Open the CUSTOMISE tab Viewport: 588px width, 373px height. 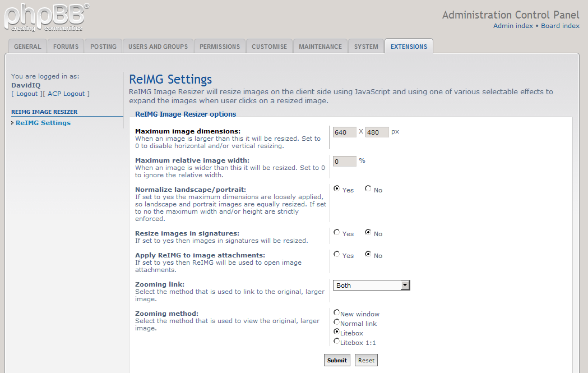pyautogui.click(x=269, y=47)
